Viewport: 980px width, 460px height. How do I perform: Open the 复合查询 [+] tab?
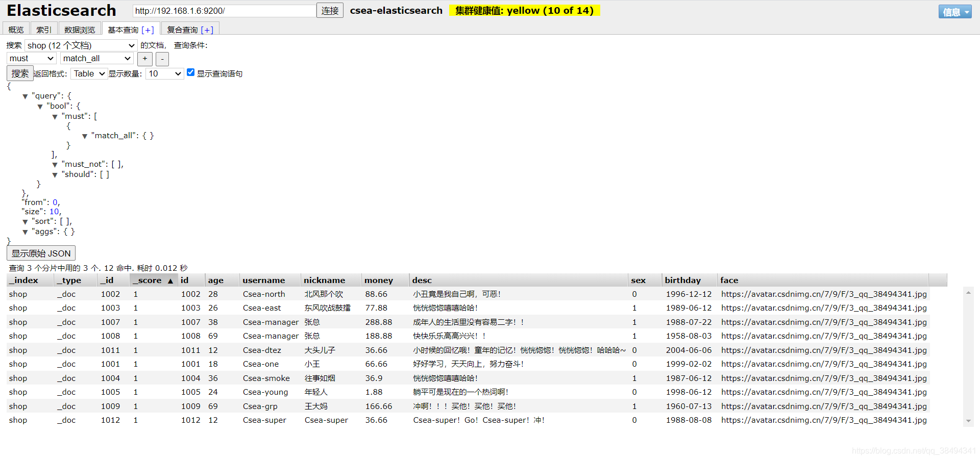point(190,30)
